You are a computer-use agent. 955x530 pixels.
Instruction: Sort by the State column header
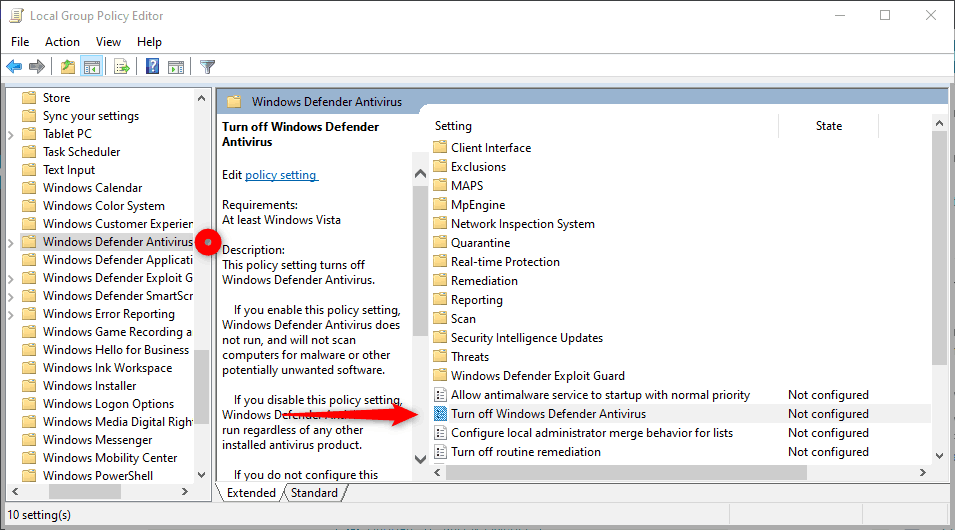click(829, 125)
